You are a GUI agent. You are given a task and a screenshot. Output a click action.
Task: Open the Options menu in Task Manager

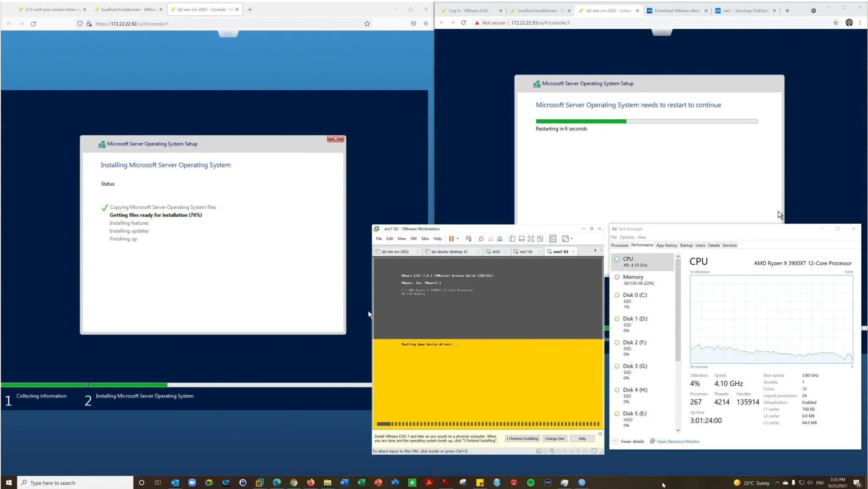[x=627, y=237]
